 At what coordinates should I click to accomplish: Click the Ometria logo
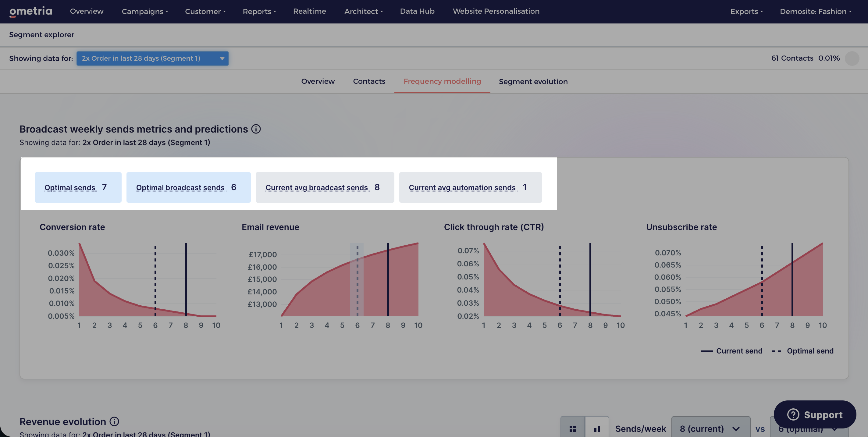(31, 11)
